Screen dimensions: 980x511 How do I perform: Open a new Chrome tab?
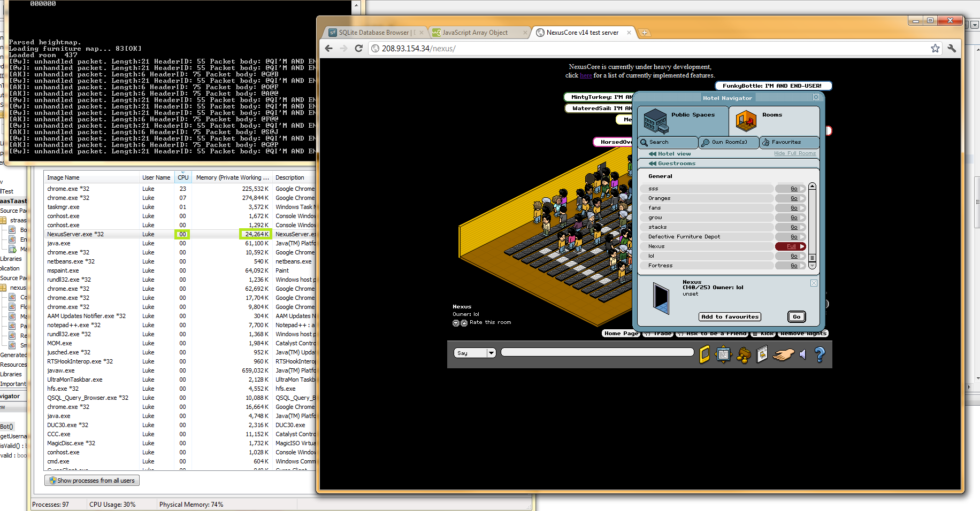[x=645, y=33]
